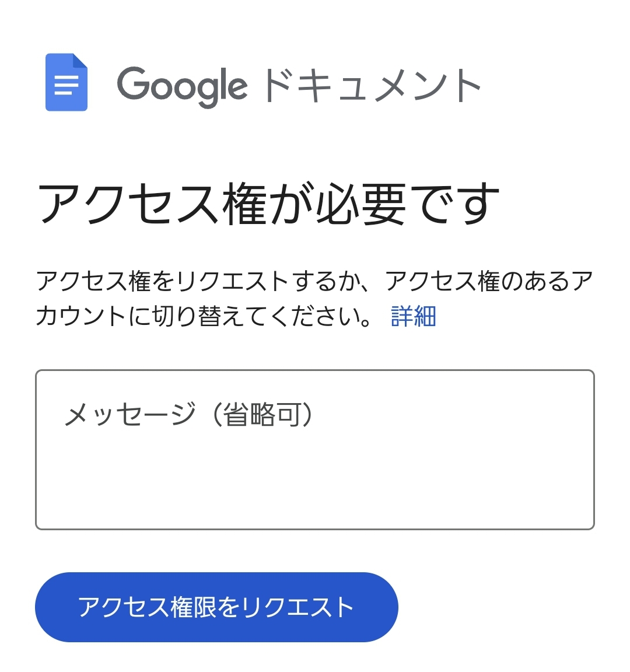Viewport: 630px width, 672px height.
Task: Click the Google wordmark logo
Action: [182, 86]
